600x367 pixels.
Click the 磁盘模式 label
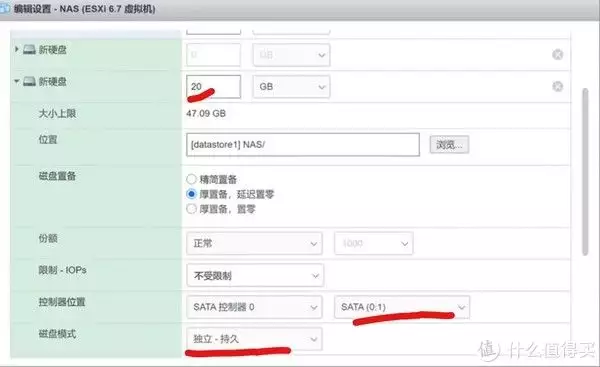57,334
